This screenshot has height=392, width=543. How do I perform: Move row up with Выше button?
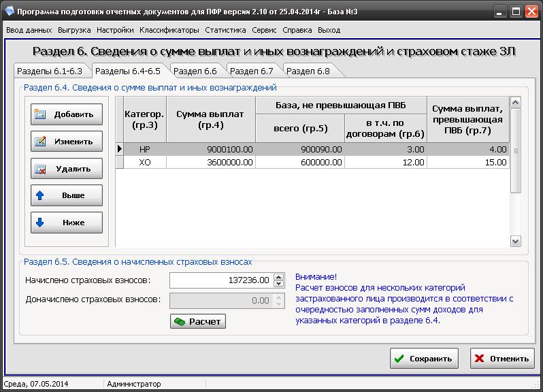[67, 195]
